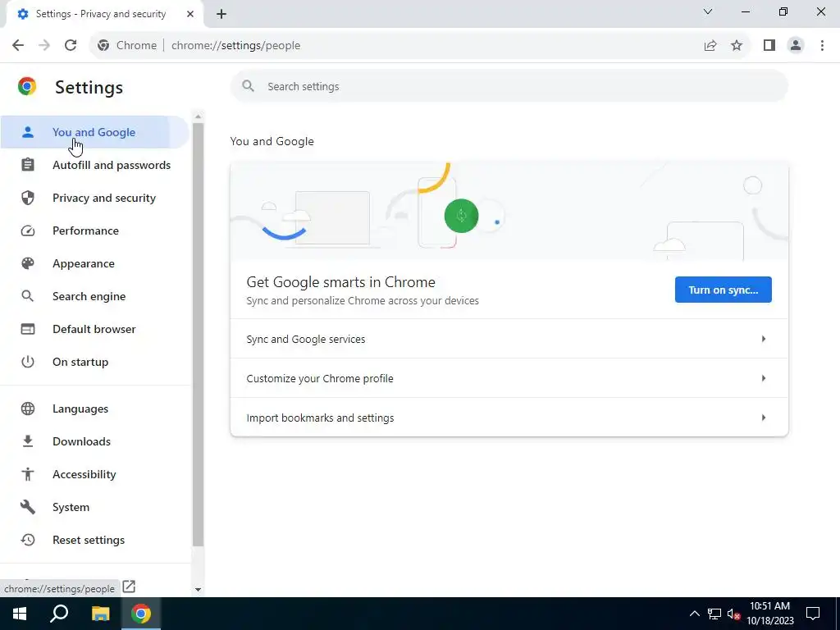Viewport: 840px width, 630px height.
Task: Click the external link icon at sidebar bottom
Action: click(x=129, y=587)
